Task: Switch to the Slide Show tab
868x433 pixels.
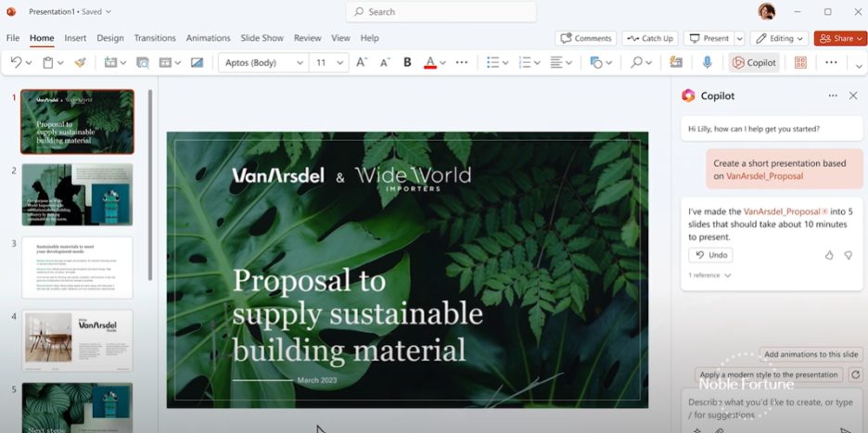Action: tap(262, 38)
